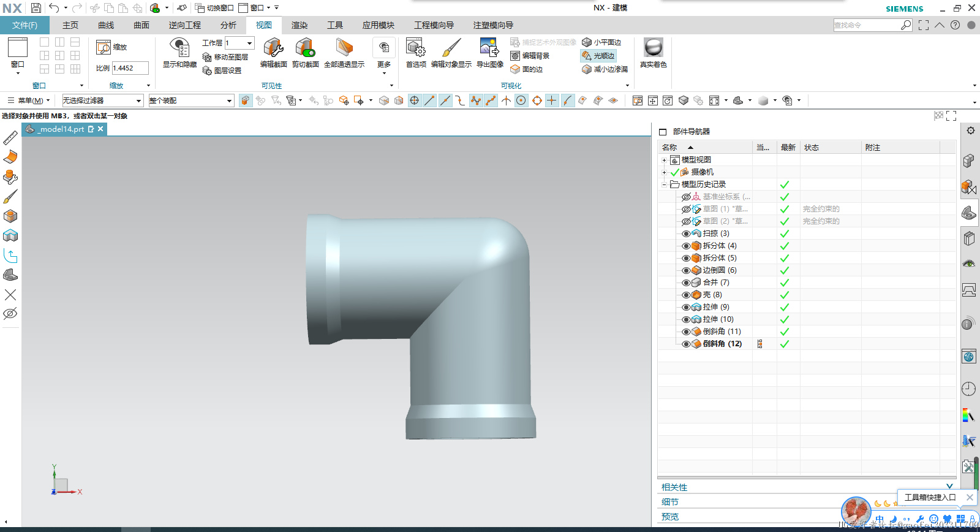Click the 导出图像 (Export Image) icon

coord(489,48)
